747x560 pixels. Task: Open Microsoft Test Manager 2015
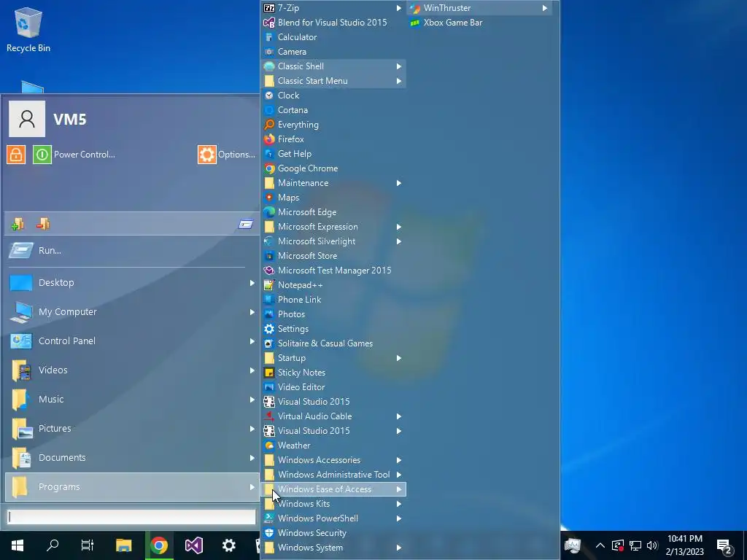click(333, 270)
